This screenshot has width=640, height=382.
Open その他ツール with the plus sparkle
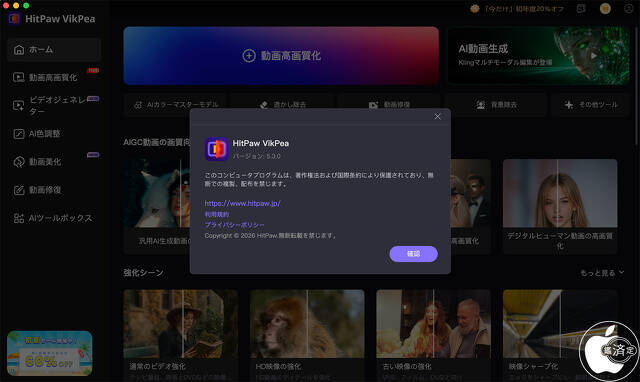591,105
